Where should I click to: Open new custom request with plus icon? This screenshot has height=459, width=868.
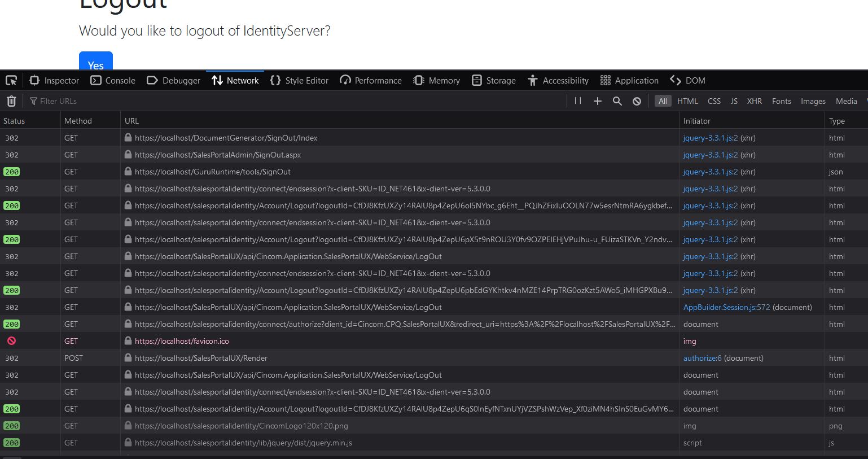597,100
